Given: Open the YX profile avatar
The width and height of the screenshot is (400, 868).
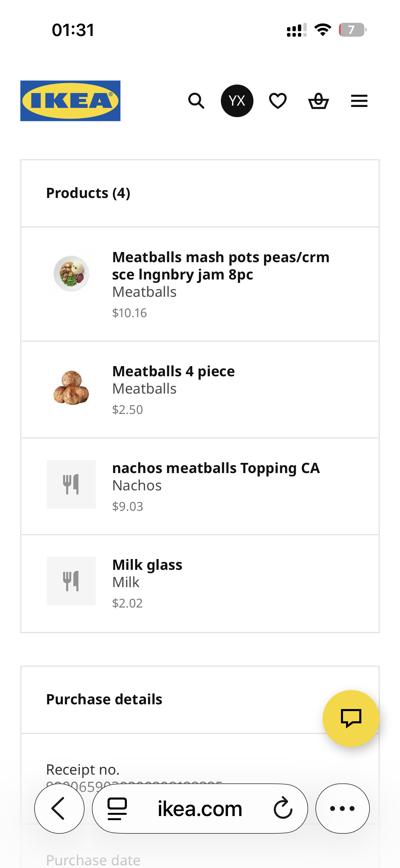Looking at the screenshot, I should (x=237, y=101).
